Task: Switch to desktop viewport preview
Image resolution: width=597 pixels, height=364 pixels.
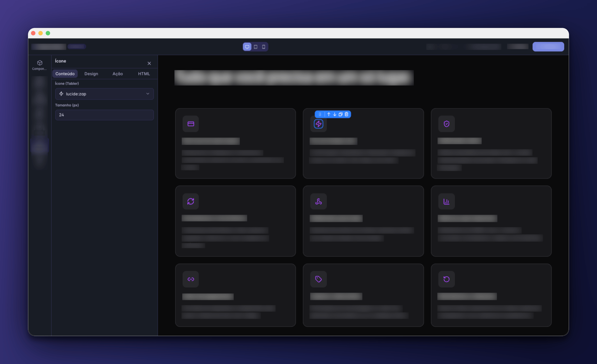Action: click(247, 47)
